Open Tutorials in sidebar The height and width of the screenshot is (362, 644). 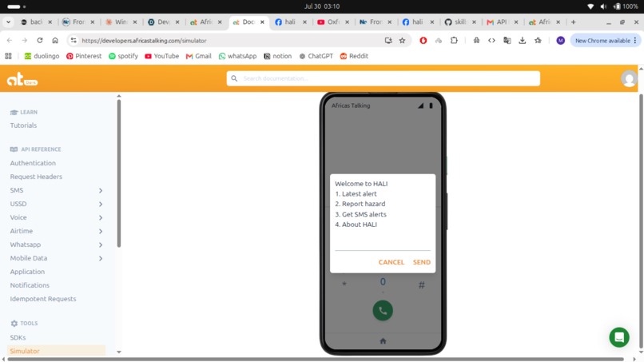coord(23,125)
